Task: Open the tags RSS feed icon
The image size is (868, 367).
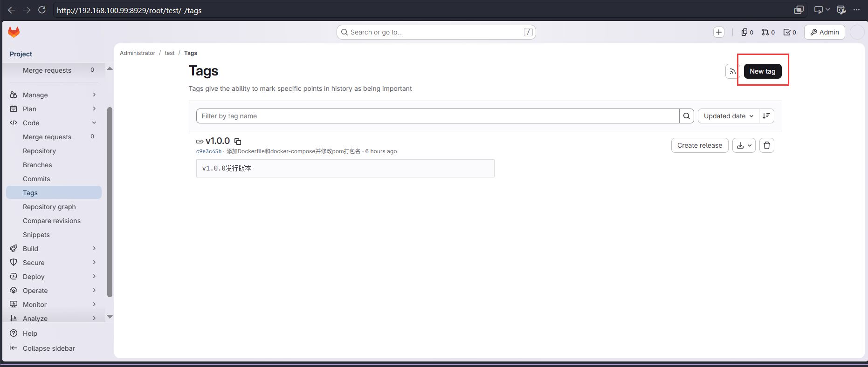Action: click(732, 71)
